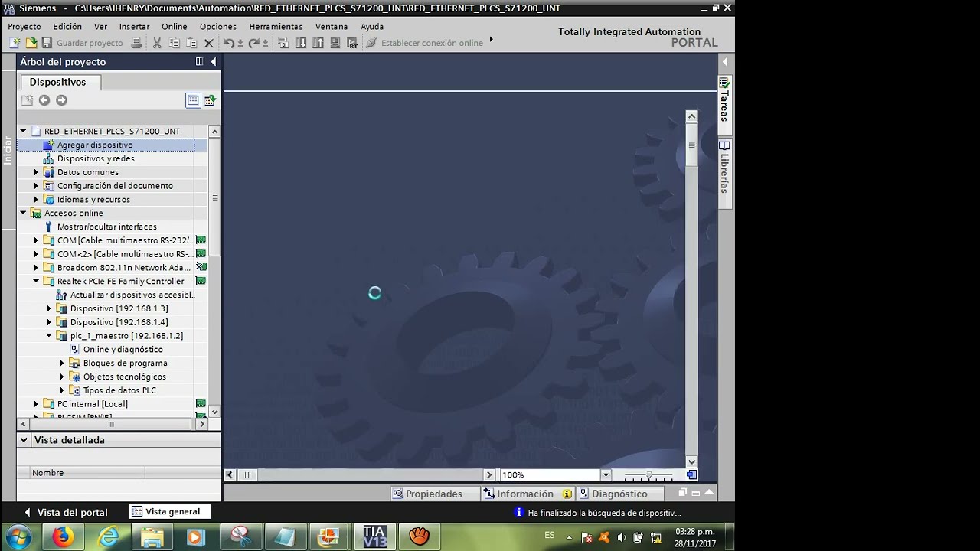
Task: Click the Print toolbar icon
Action: (x=136, y=43)
